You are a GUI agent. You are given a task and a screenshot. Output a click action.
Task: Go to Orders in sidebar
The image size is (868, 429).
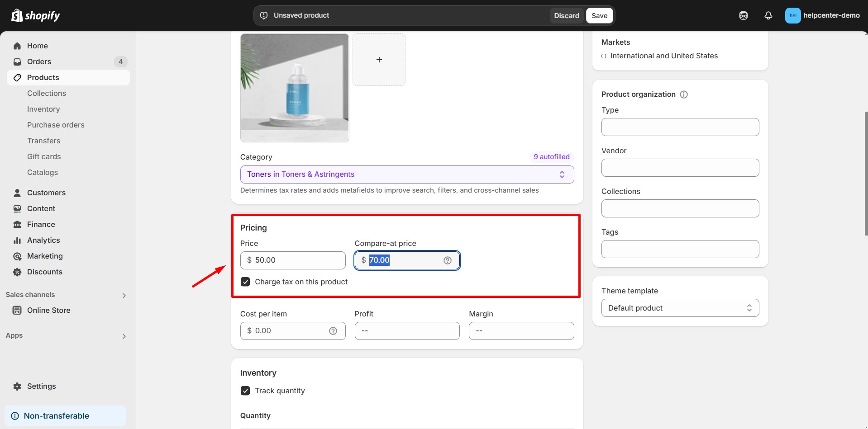(x=39, y=61)
